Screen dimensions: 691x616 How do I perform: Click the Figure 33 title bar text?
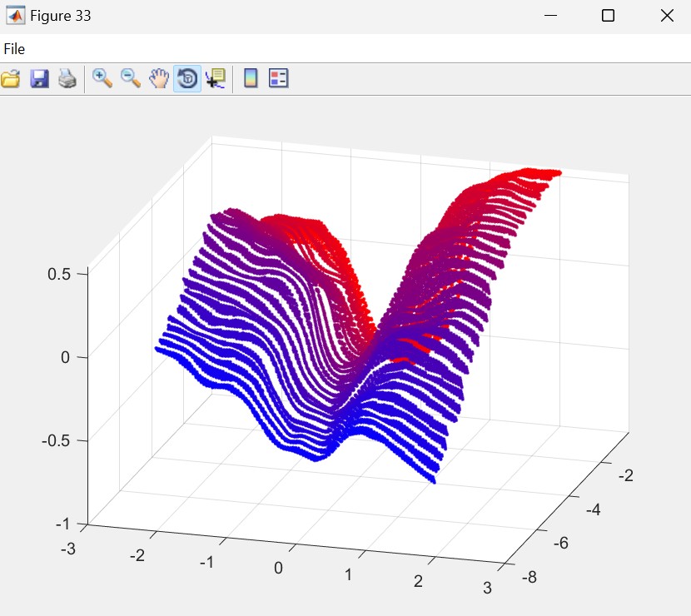coord(61,16)
